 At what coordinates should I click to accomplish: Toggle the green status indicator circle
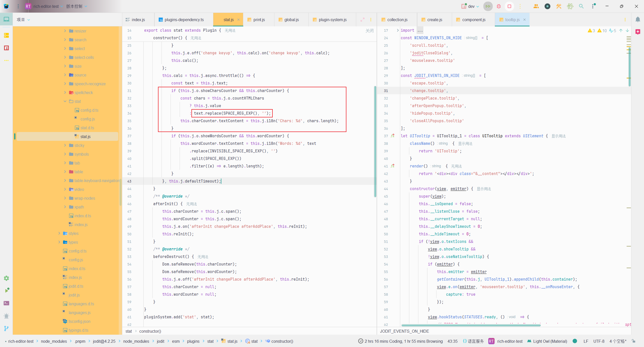point(575,341)
